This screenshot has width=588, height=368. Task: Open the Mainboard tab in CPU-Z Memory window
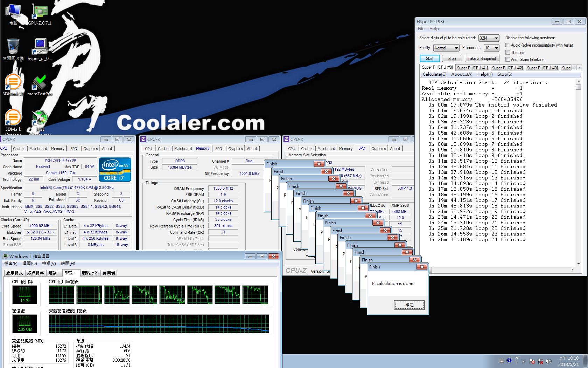click(183, 149)
